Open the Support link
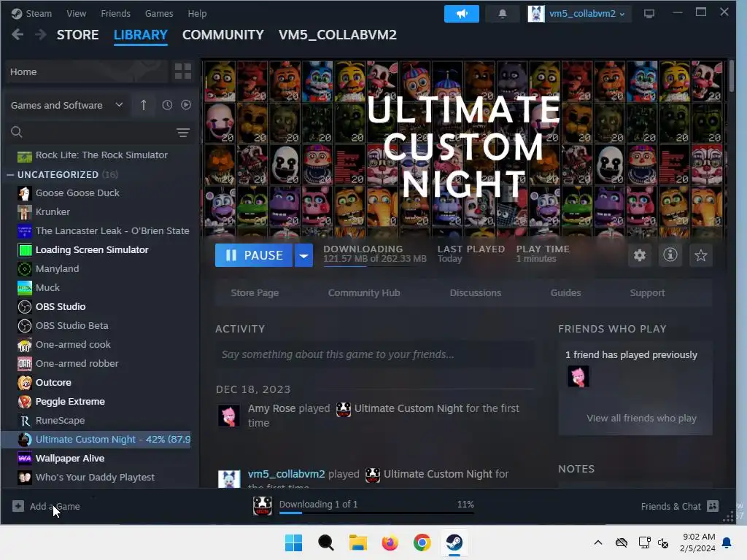747x560 pixels. 647,293
